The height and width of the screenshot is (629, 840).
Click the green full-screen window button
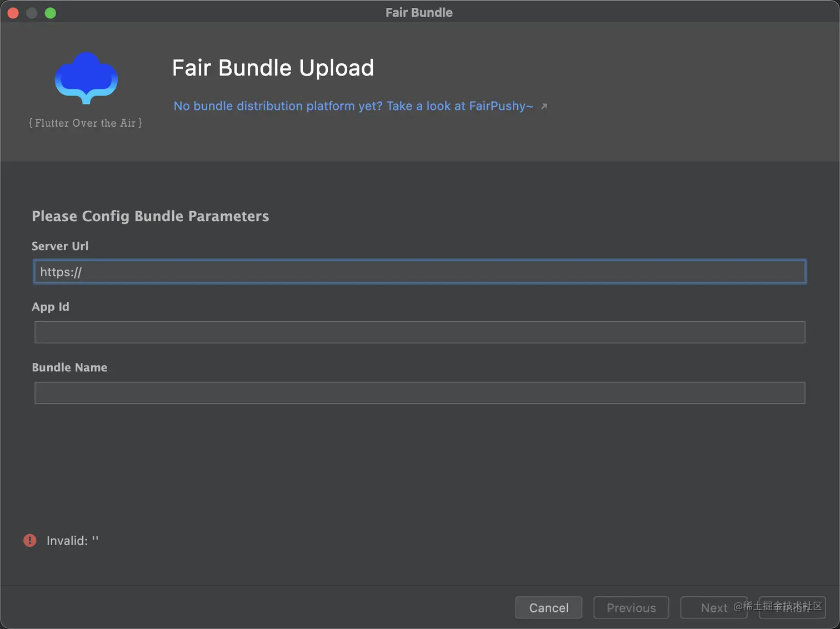click(51, 13)
